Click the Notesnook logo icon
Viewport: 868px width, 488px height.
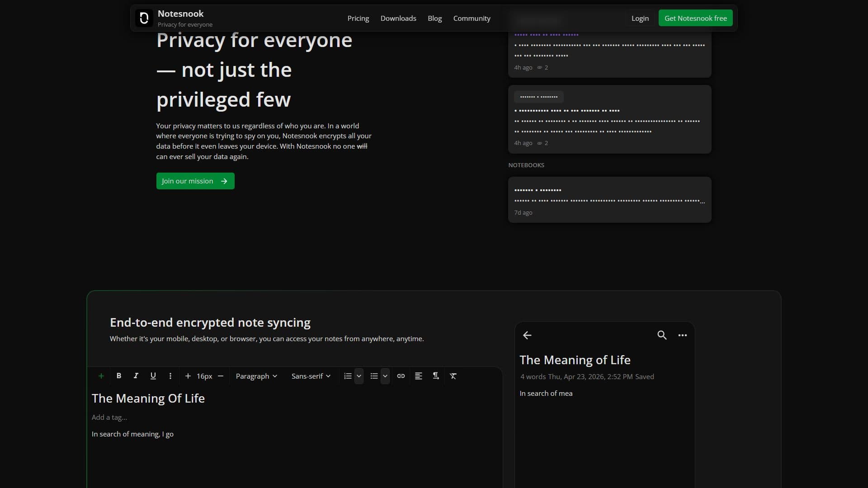(144, 18)
